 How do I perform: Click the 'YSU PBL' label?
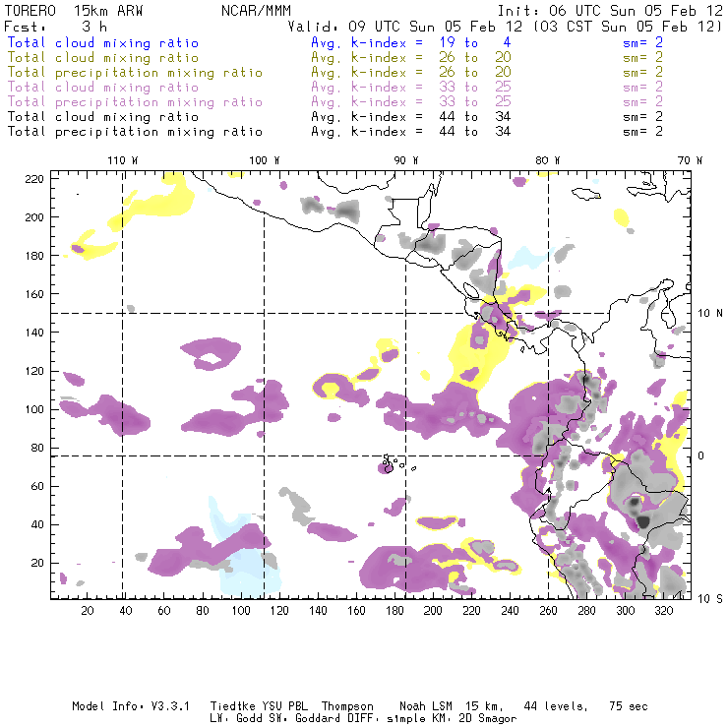(x=285, y=706)
